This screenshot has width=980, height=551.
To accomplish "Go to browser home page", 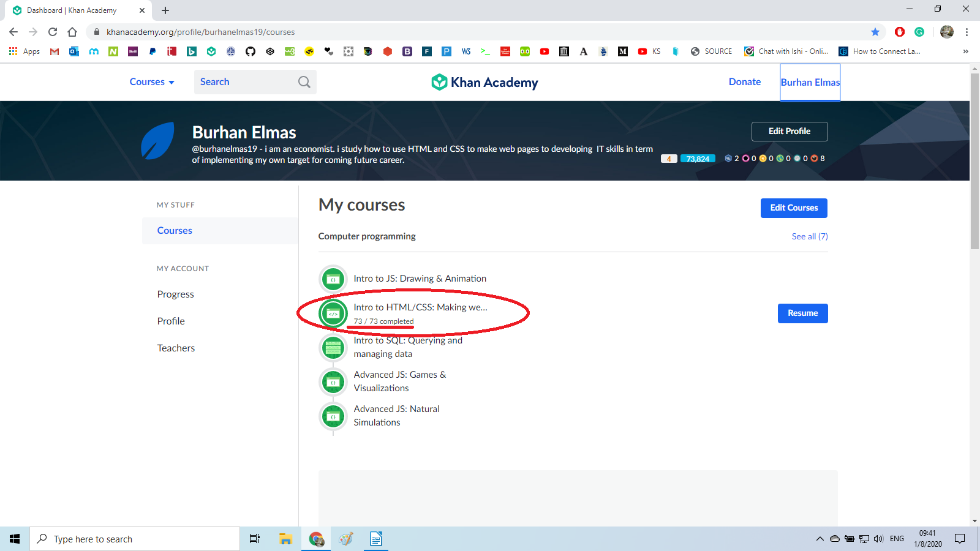I will (72, 32).
